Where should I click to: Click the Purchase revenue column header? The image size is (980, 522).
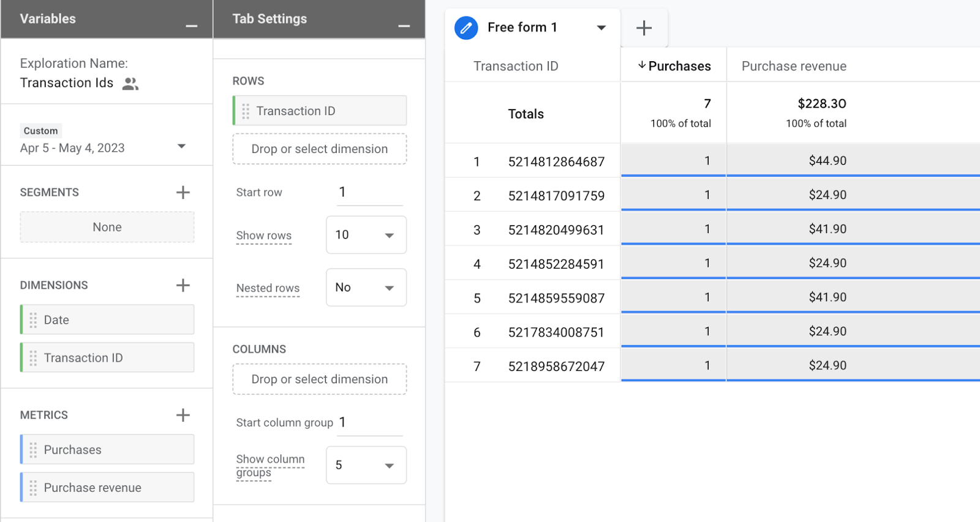[x=794, y=66]
